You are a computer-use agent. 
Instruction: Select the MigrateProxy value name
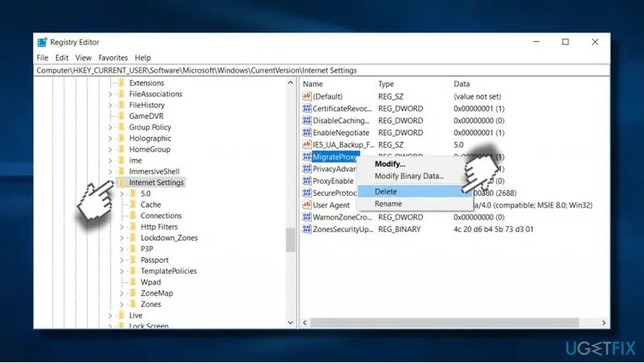pos(335,157)
